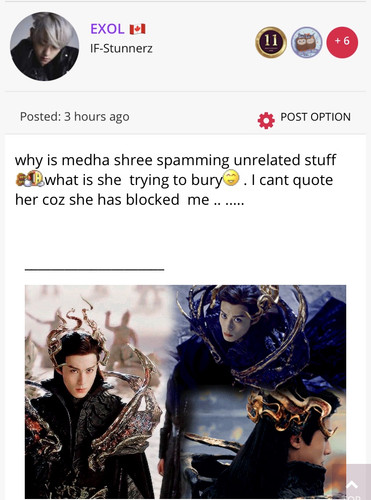
Task: Click the gold number 11 badge
Action: [271, 42]
